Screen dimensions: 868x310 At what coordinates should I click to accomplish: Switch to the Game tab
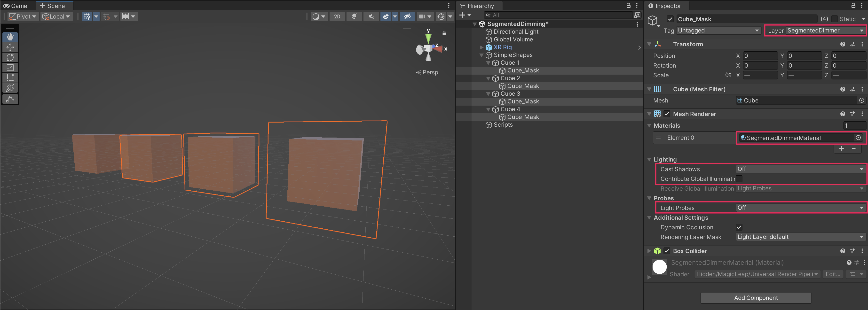pyautogui.click(x=15, y=6)
